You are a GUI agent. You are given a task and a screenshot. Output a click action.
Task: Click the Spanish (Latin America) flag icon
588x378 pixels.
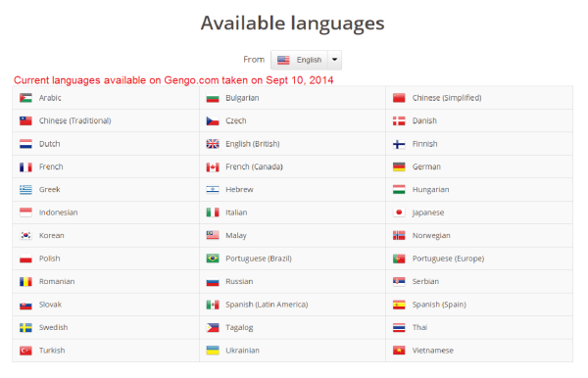point(213,305)
